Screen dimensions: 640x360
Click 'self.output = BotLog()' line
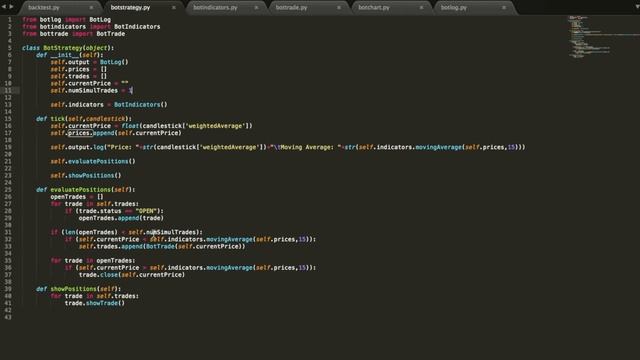pos(89,62)
